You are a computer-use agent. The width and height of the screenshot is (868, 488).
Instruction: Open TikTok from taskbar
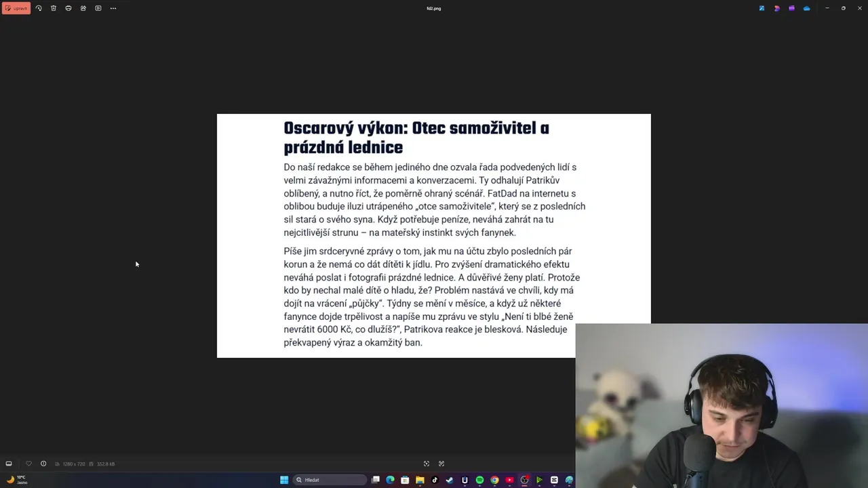coord(435,480)
